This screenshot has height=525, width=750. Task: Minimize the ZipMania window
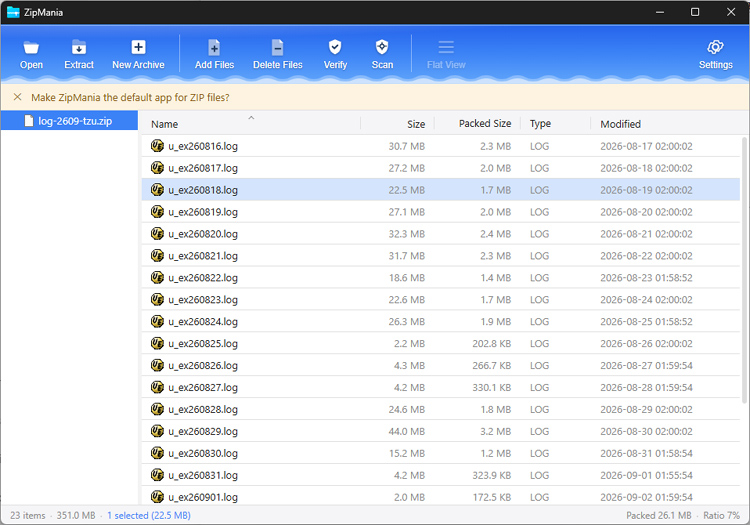point(660,12)
